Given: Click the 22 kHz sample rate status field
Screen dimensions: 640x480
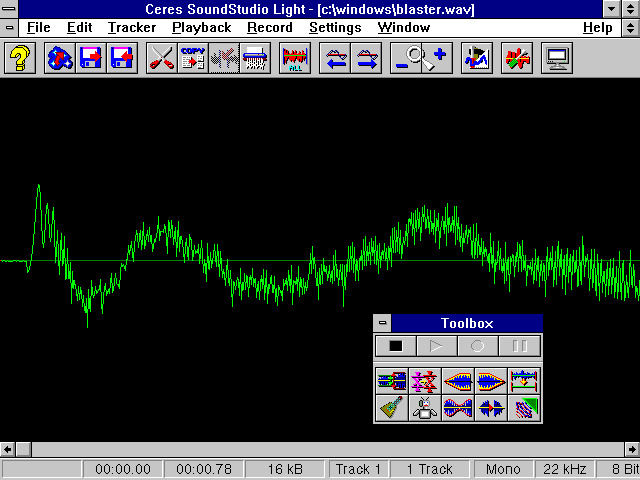Looking at the screenshot, I should [565, 469].
